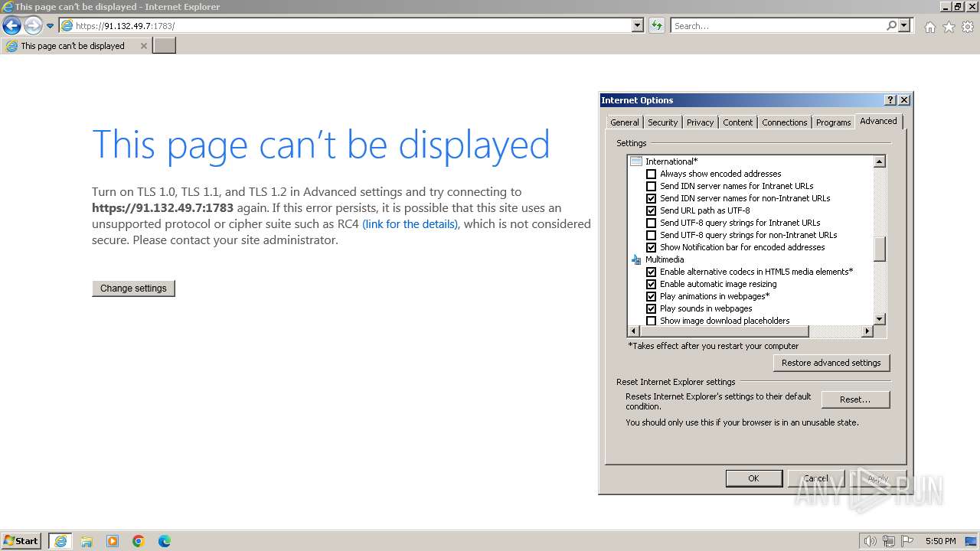Switch to the Security tab
Image resolution: width=980 pixels, height=551 pixels.
[662, 122]
